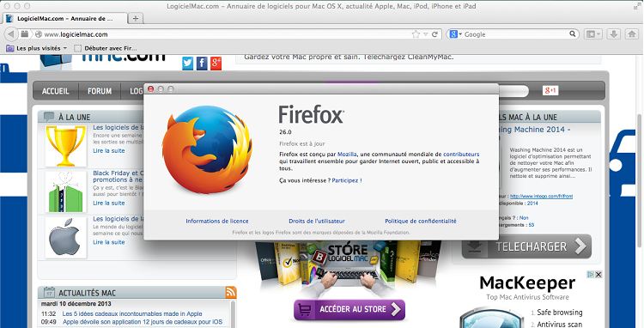Click the site identity globe icon

click(x=39, y=34)
